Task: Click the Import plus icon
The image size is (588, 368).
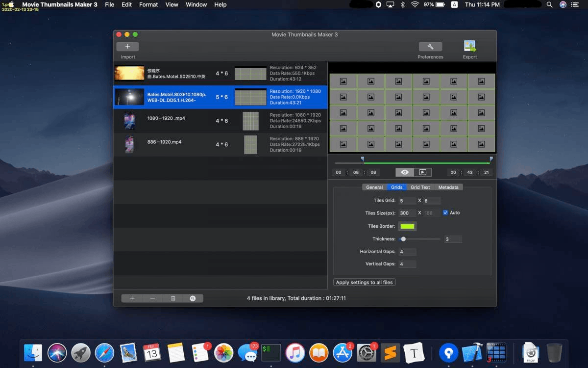Action: [x=127, y=47]
